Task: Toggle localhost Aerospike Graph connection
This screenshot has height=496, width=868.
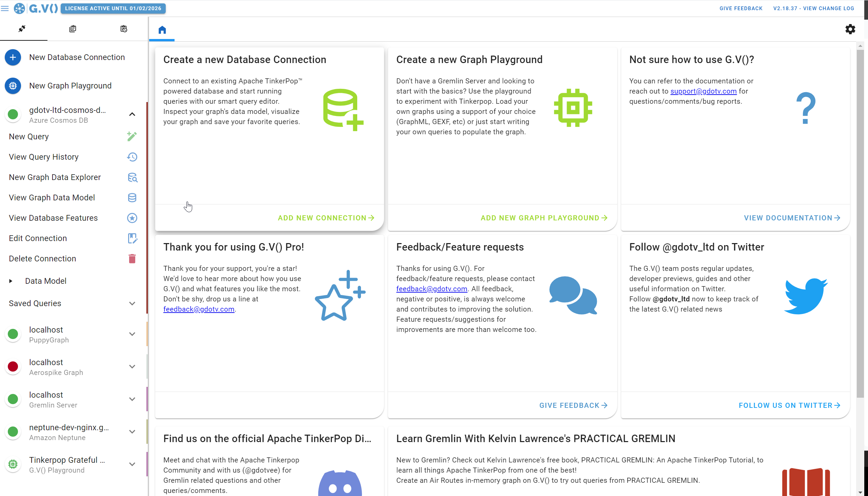Action: [x=132, y=366]
